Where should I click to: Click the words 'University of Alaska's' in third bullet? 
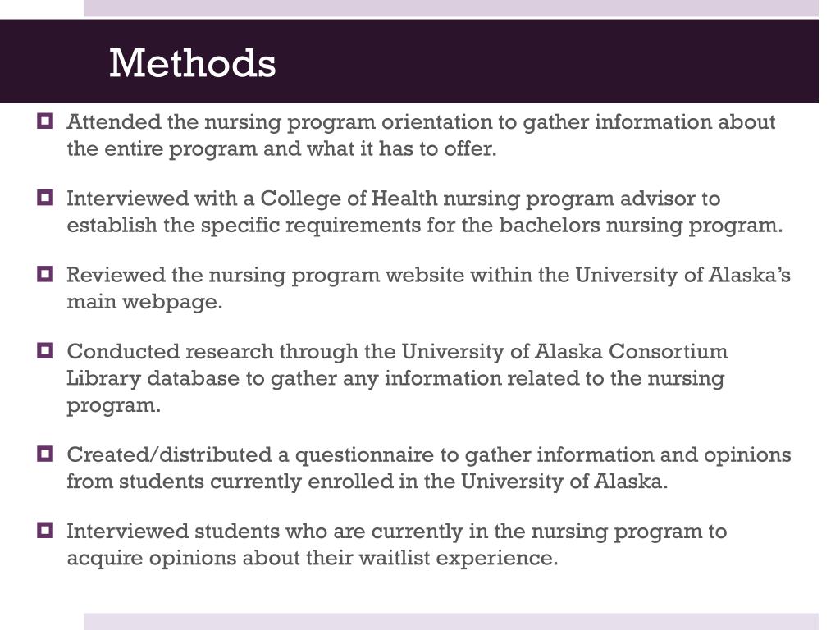coord(683,275)
